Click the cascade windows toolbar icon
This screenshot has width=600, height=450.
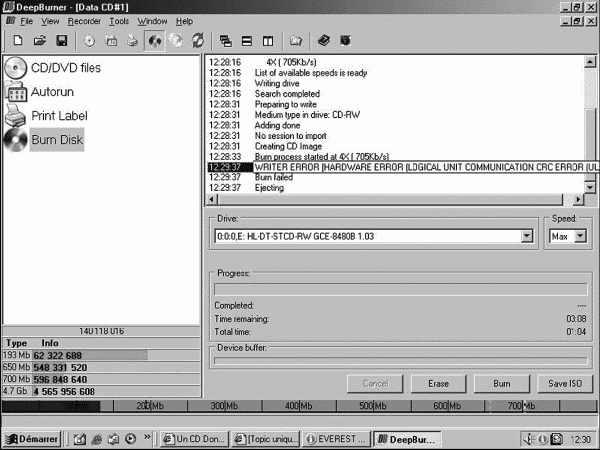tap(225, 41)
